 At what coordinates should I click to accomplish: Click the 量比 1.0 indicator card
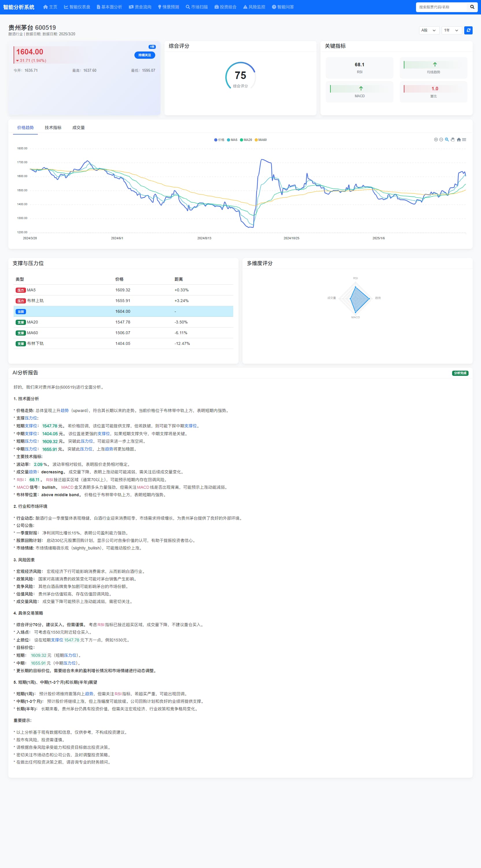(x=434, y=92)
